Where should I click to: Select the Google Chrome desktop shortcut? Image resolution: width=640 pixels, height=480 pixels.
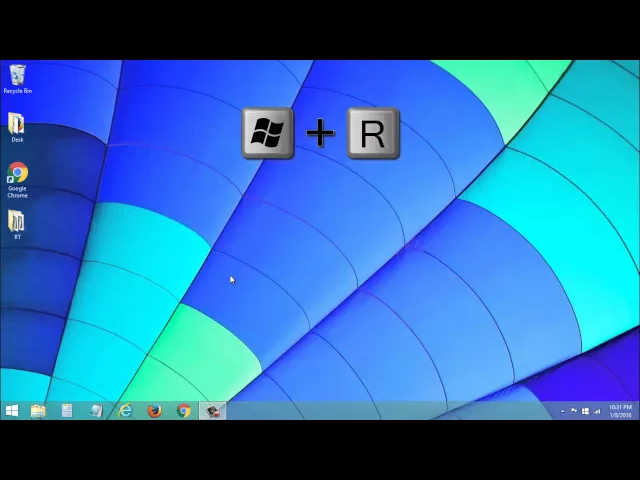(x=17, y=177)
